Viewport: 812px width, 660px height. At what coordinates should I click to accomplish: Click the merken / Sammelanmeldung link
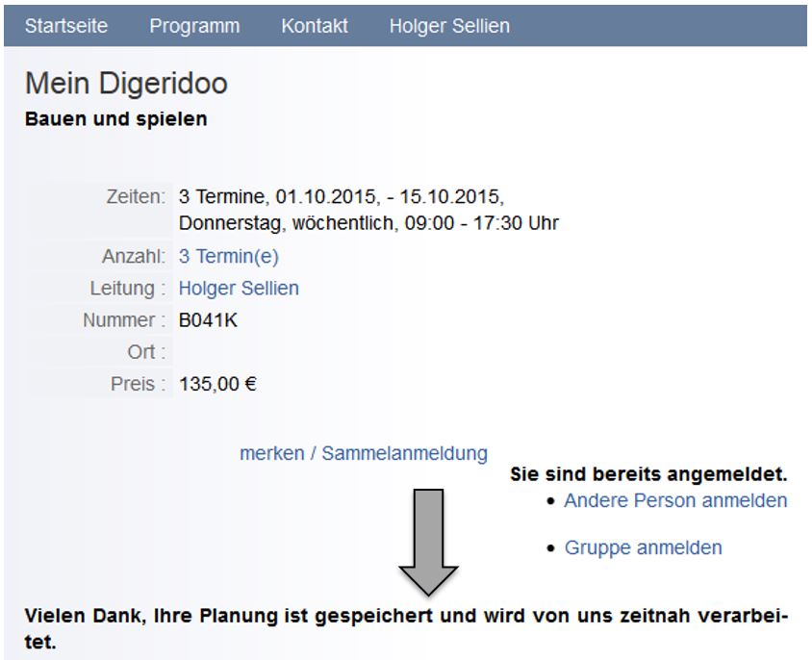[363, 453]
